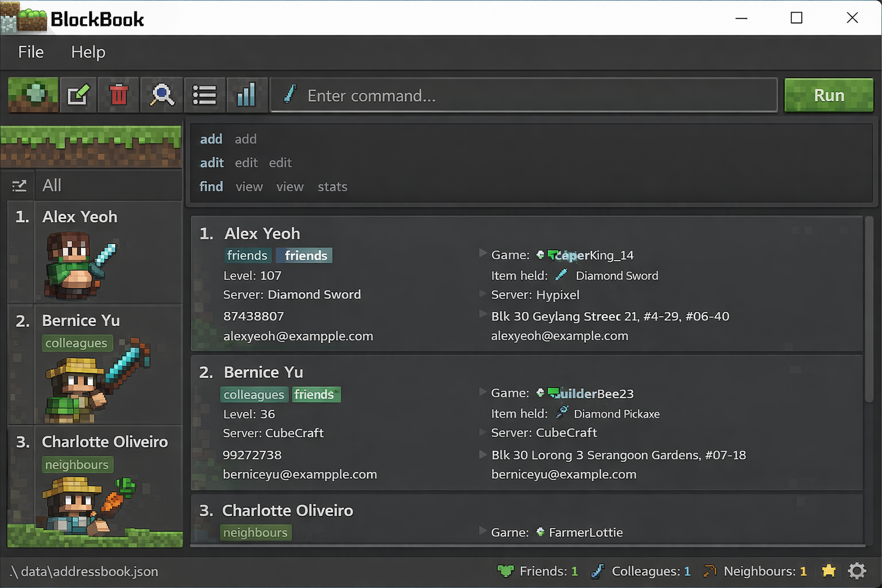Expand Bernice Yu's address disclosure arrow
882x588 pixels.
pos(483,454)
